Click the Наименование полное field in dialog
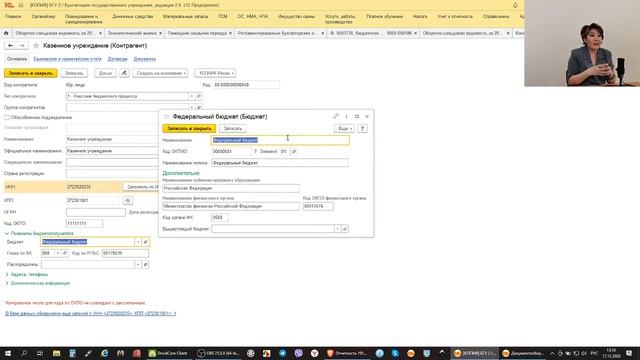This screenshot has width=640, height=360. click(x=280, y=163)
